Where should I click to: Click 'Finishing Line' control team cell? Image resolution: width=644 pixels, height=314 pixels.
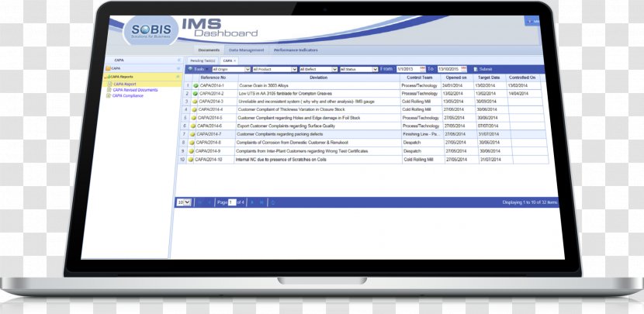422,134
